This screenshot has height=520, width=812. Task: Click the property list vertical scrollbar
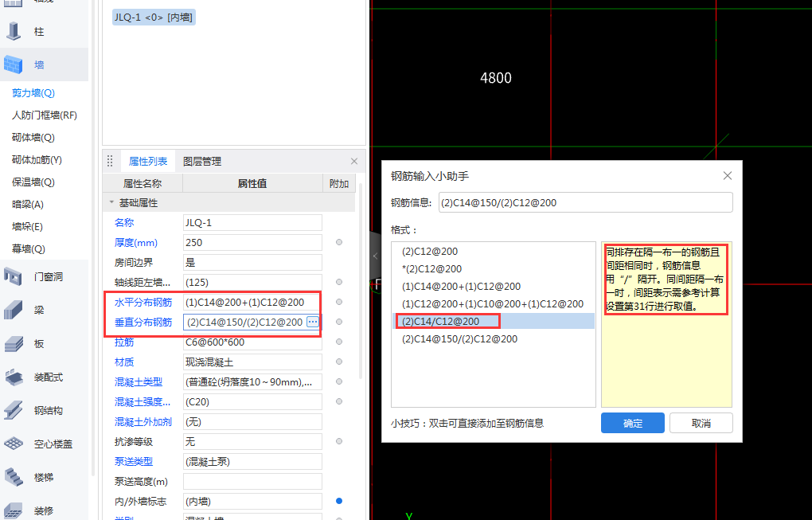361,282
